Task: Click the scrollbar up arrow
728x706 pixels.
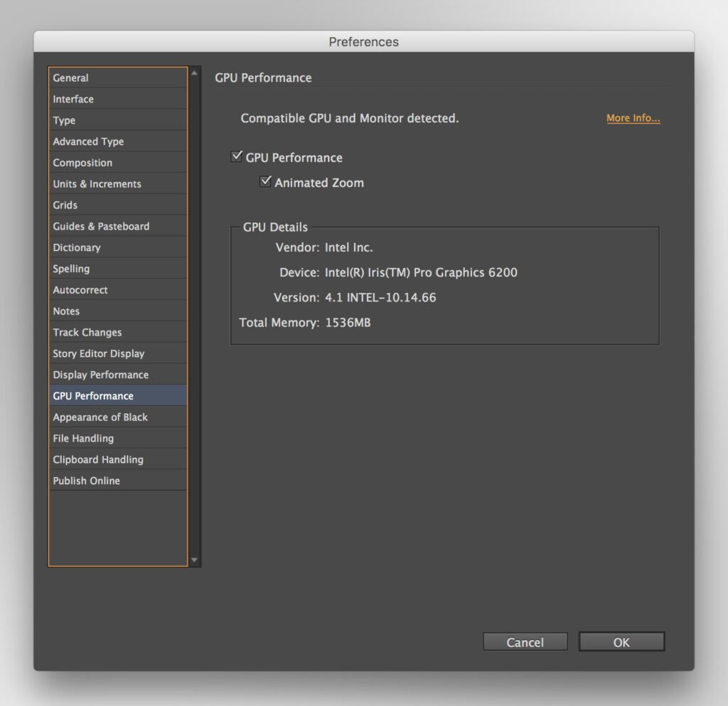Action: pos(194,71)
